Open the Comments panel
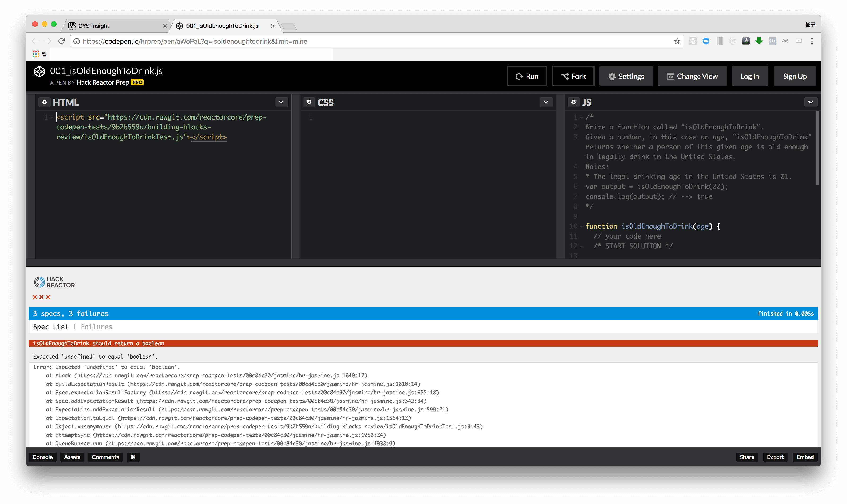Screen dimensions: 847x504 pos(105,457)
